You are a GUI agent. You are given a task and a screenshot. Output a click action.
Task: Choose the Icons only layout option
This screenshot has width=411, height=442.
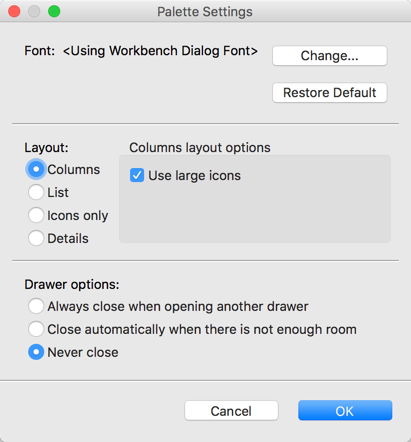[x=36, y=215]
